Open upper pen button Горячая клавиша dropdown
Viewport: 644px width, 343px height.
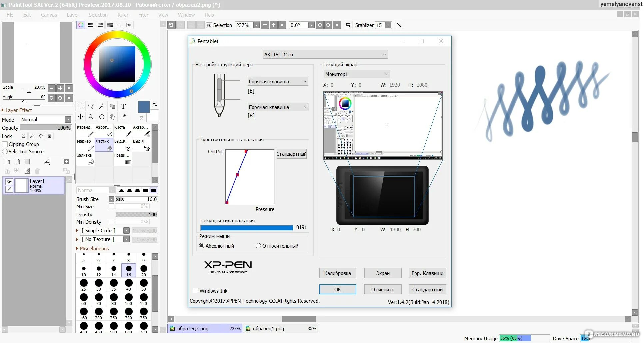click(278, 81)
